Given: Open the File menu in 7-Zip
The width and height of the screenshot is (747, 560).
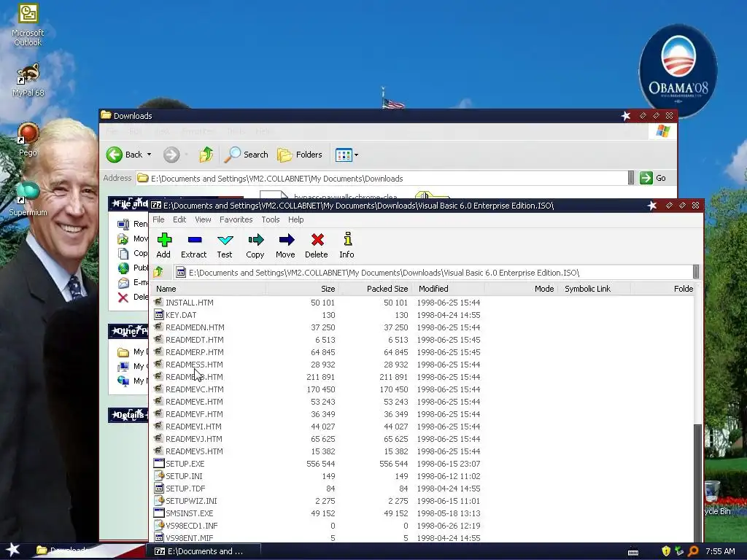Looking at the screenshot, I should 158,219.
